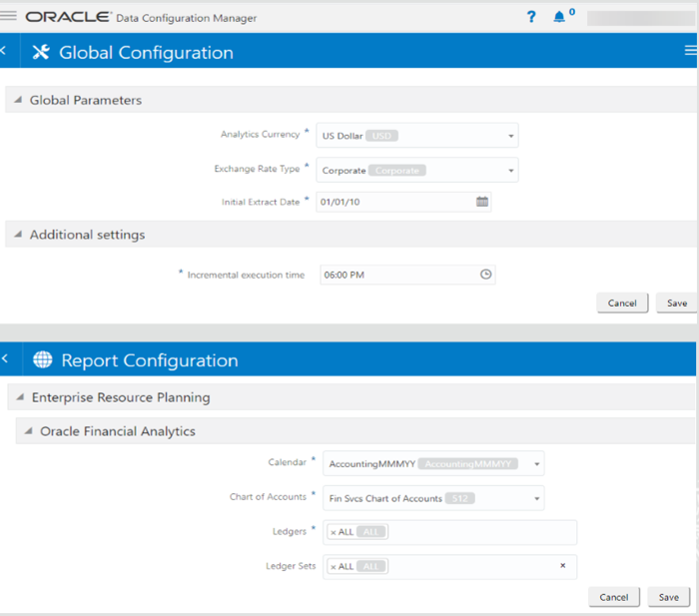Image resolution: width=699 pixels, height=616 pixels.
Task: Click the Analytics Currency label
Action: 261,134
